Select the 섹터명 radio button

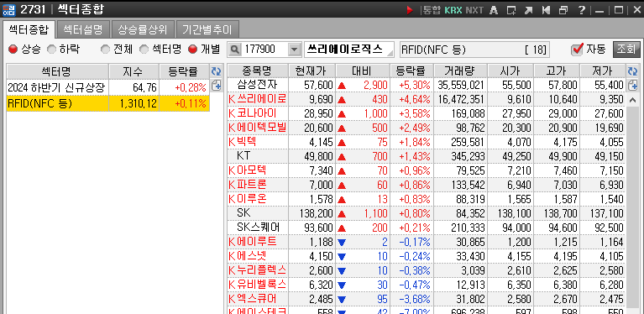coord(144,50)
